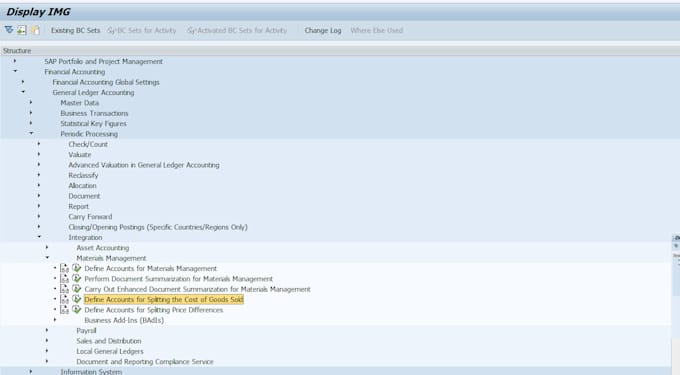Click the Existing BC Sets button
680x375 pixels.
click(75, 30)
